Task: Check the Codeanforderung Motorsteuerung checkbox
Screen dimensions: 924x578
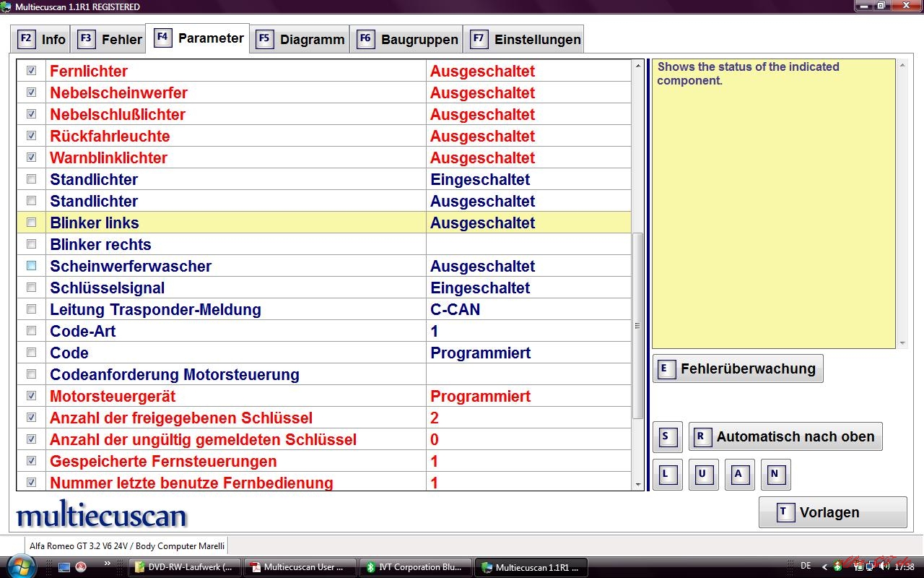Action: tap(31, 374)
